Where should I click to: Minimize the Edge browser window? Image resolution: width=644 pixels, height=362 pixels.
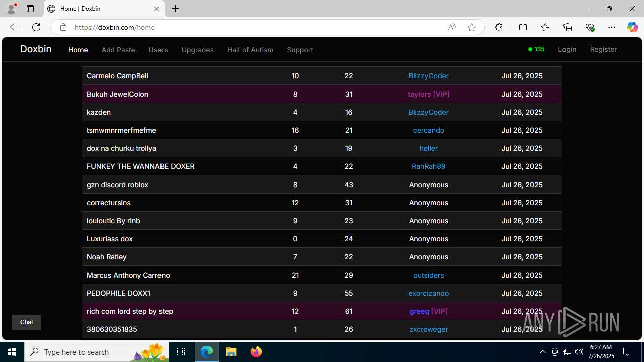pos(586,9)
